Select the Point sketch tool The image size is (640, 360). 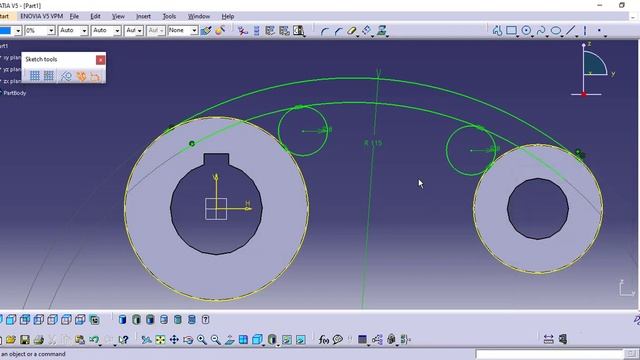[599, 31]
